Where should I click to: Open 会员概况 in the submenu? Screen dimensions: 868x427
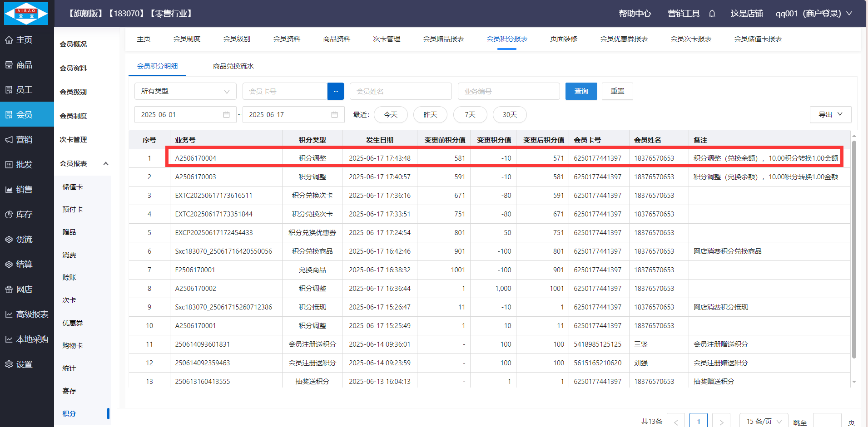pos(73,44)
